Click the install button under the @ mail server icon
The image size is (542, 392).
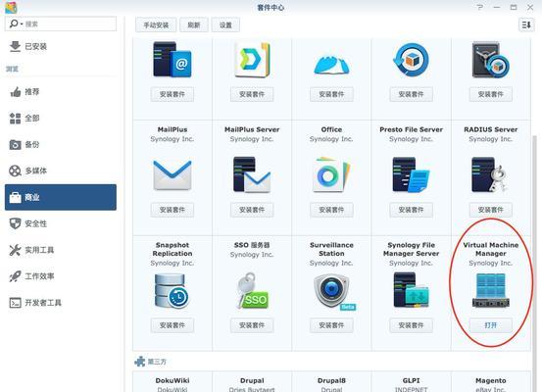pyautogui.click(x=172, y=94)
